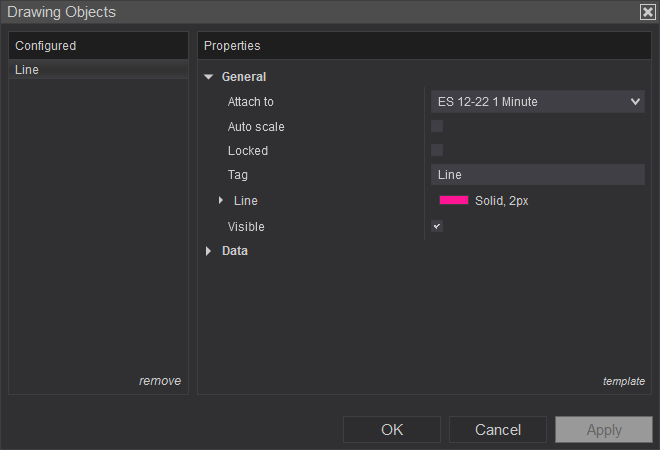Expand the Data section

click(x=209, y=251)
